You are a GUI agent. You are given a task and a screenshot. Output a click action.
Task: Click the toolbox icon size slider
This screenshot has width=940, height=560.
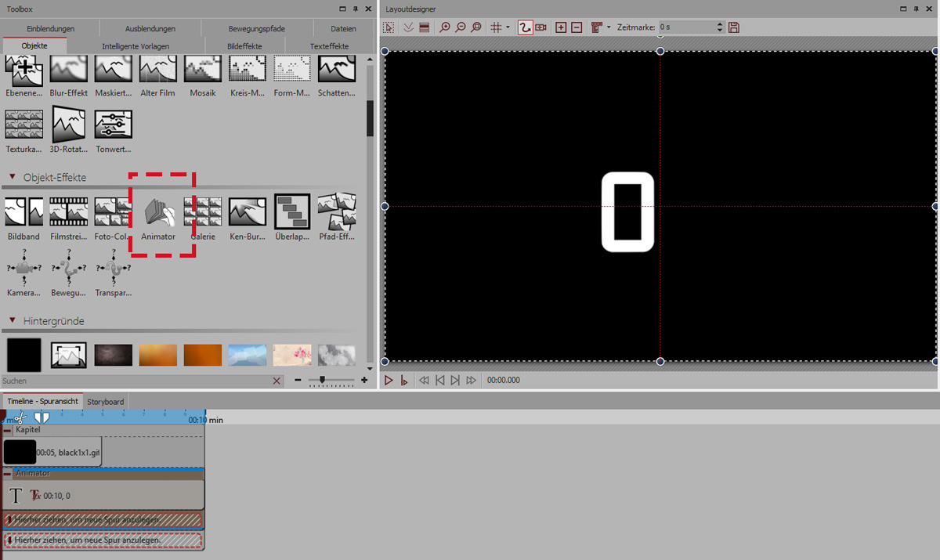[322, 380]
